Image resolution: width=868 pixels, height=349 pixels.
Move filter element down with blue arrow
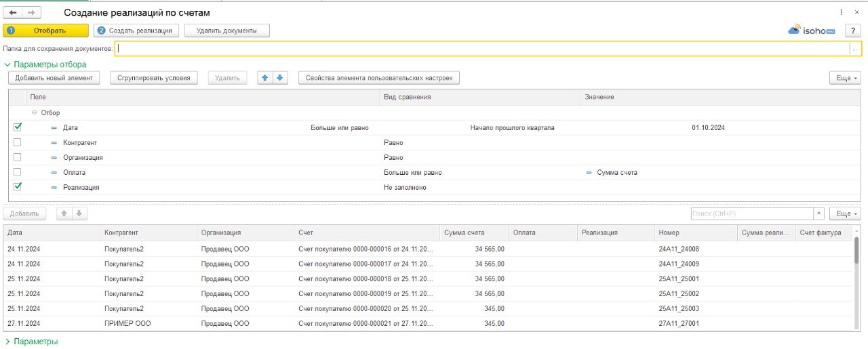click(x=281, y=78)
